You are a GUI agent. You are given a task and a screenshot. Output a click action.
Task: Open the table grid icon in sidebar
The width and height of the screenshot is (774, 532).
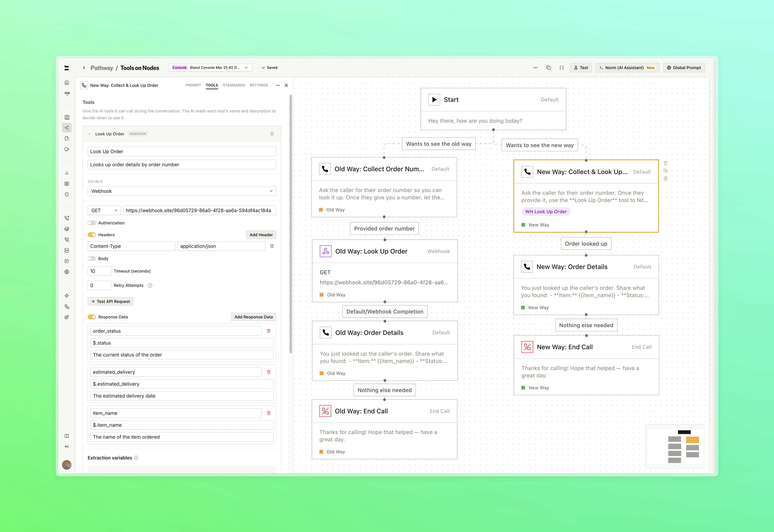click(x=67, y=184)
